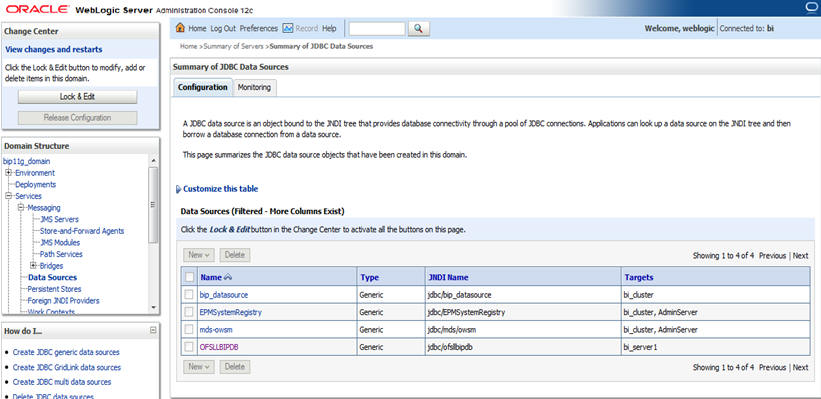Viewport: 821px width, 399px height.
Task: Click Home in the toolbar
Action: click(197, 28)
